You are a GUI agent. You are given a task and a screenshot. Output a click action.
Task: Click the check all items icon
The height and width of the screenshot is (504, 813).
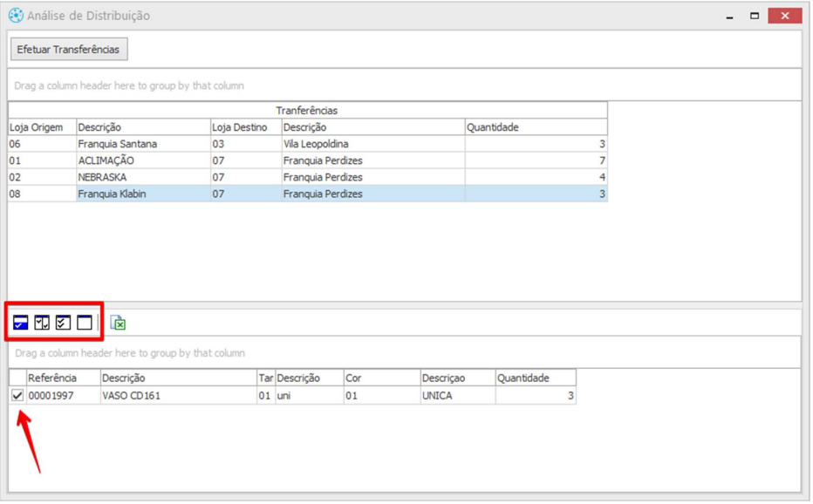[64, 323]
